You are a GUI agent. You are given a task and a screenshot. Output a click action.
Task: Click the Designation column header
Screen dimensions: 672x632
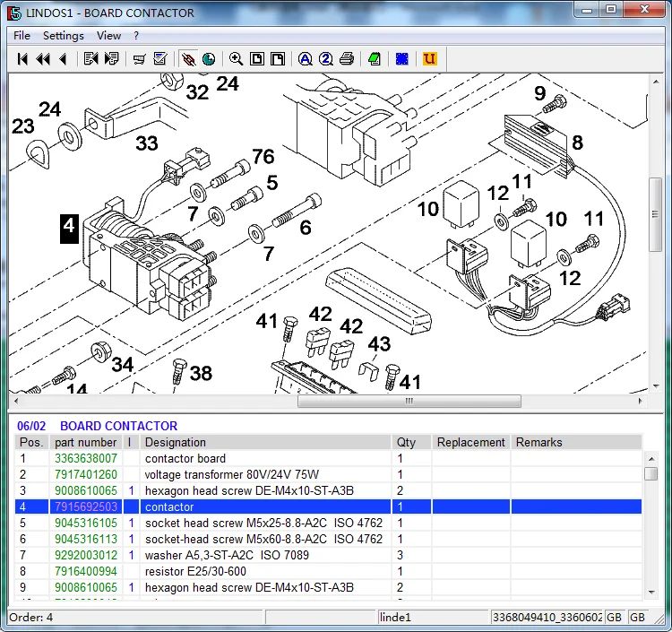pyautogui.click(x=176, y=442)
